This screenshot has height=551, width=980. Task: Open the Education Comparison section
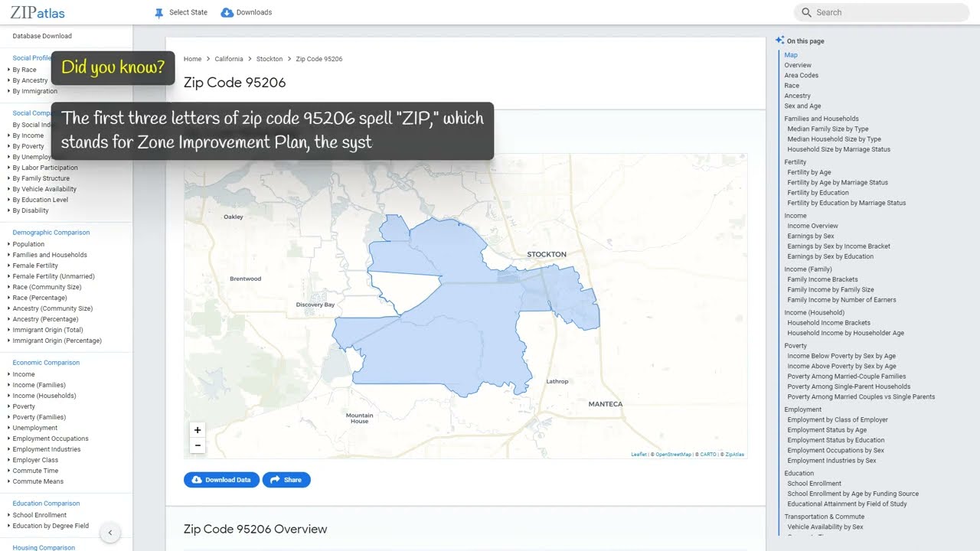click(47, 504)
